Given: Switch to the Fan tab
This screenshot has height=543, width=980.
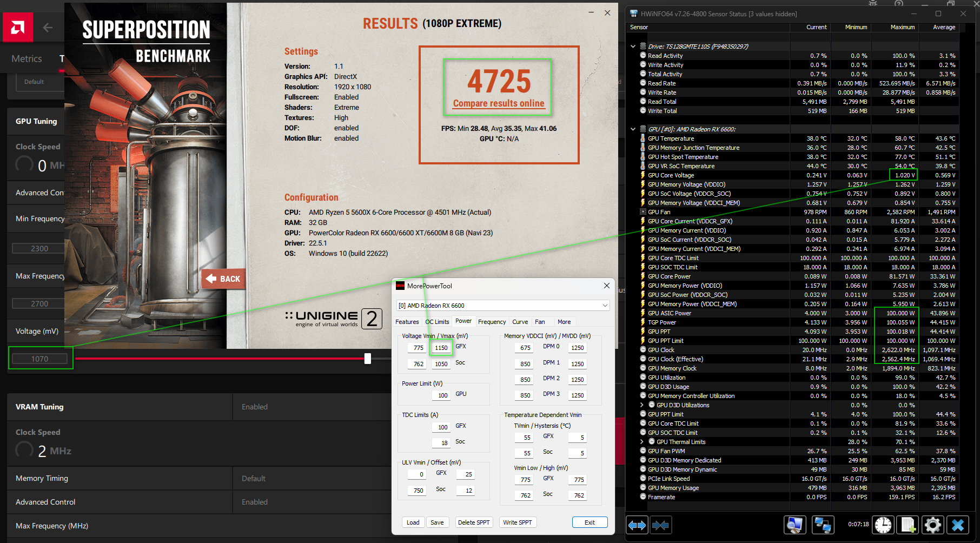Looking at the screenshot, I should [540, 322].
